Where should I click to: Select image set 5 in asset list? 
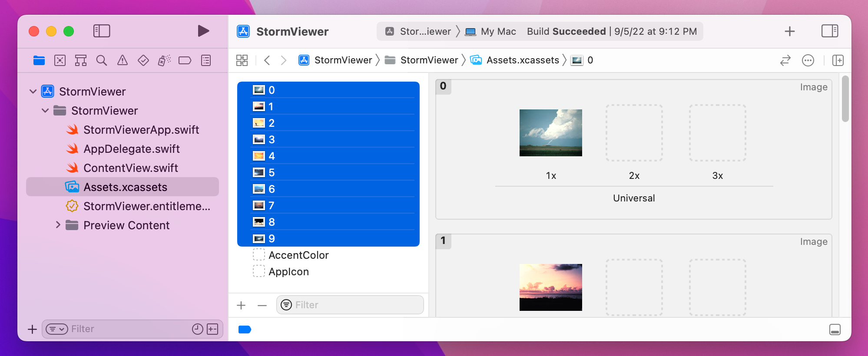click(328, 172)
